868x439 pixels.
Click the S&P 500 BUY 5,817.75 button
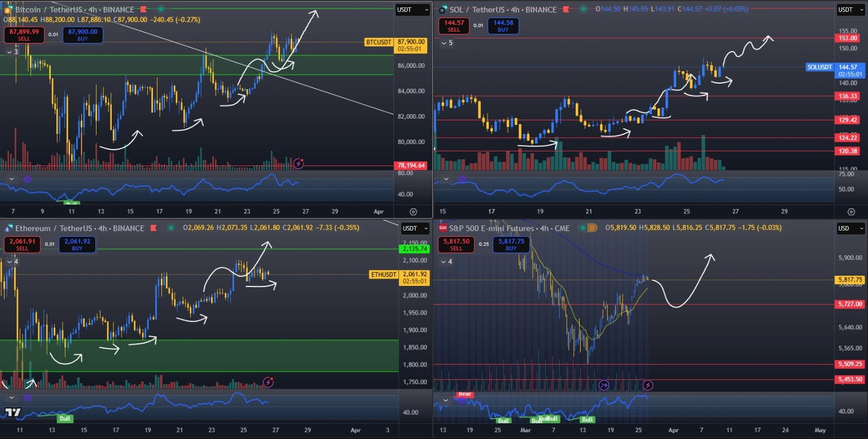pos(511,245)
